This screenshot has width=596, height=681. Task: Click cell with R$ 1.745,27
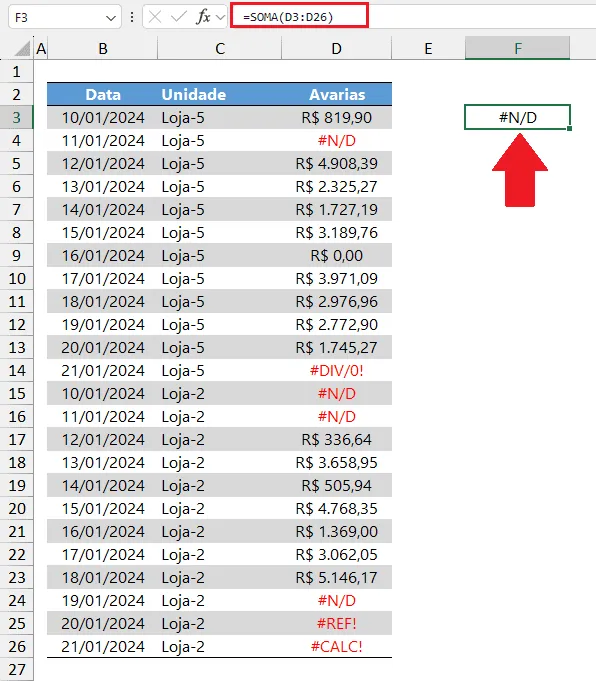click(337, 347)
